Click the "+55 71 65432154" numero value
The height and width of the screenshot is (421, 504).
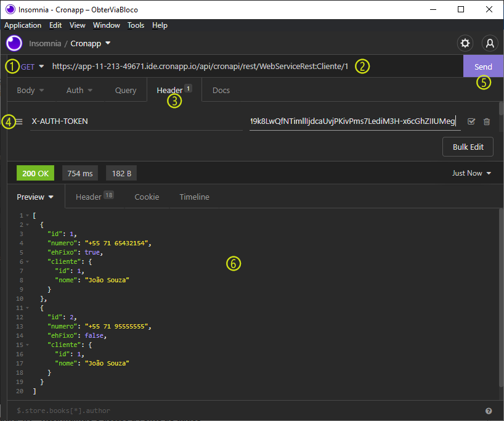click(116, 243)
